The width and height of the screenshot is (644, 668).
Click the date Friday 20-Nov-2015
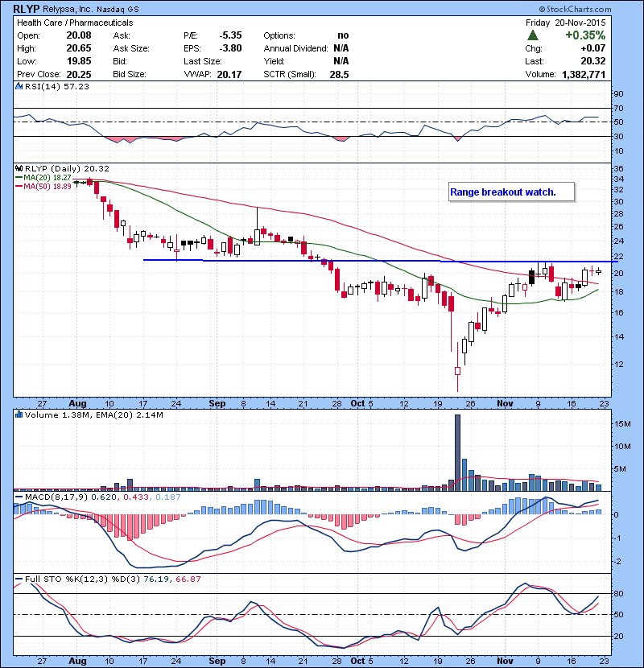click(x=566, y=23)
